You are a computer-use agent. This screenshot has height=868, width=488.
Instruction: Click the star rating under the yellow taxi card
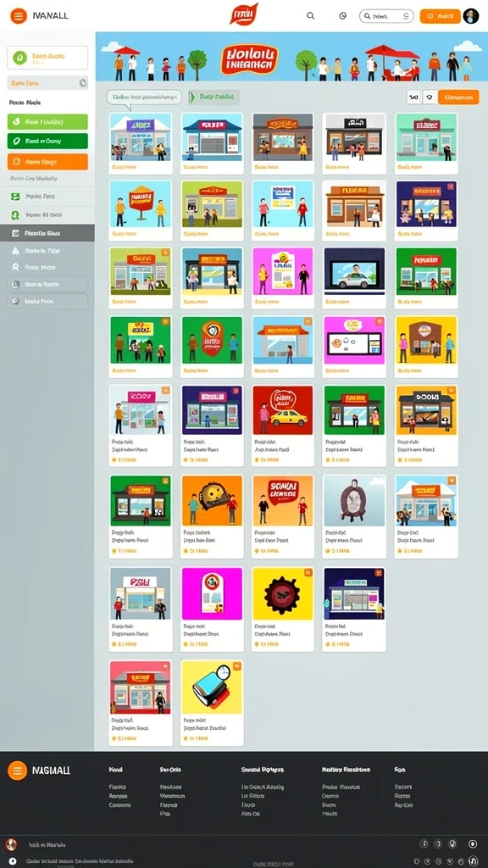coord(267,460)
